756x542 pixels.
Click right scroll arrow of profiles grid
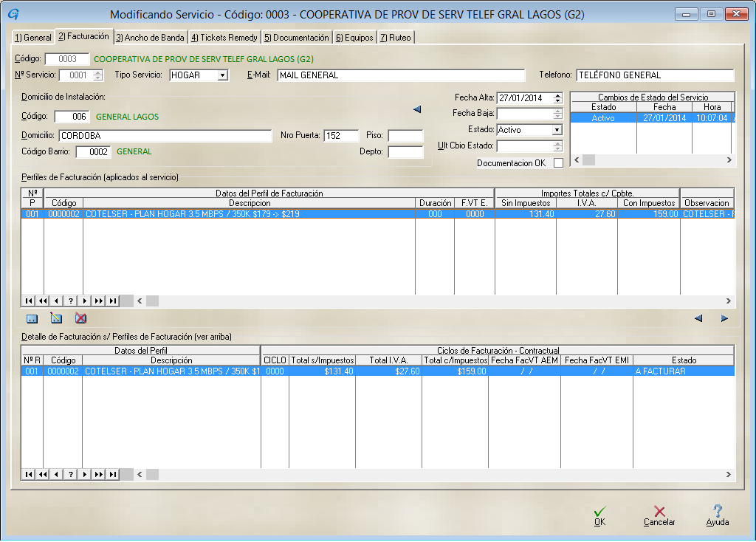(x=729, y=301)
